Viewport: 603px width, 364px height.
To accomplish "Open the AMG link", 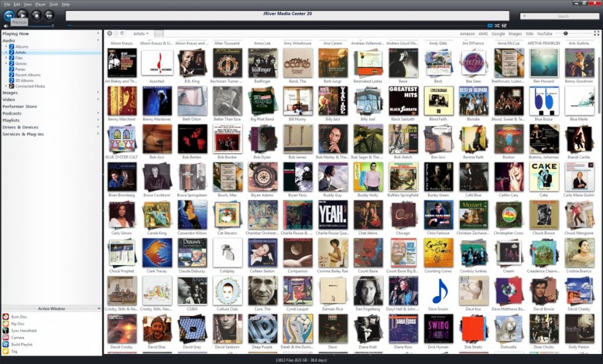I will click(483, 34).
